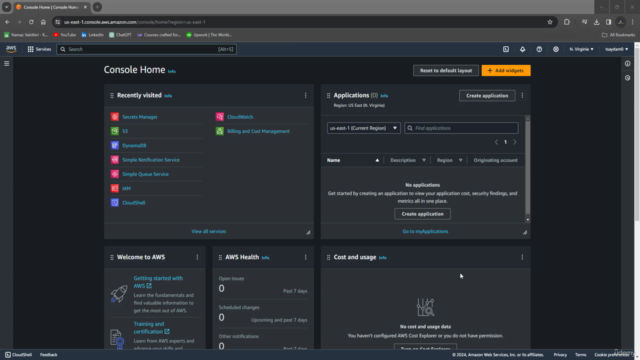Click the Simple Queue Service icon

(x=115, y=174)
